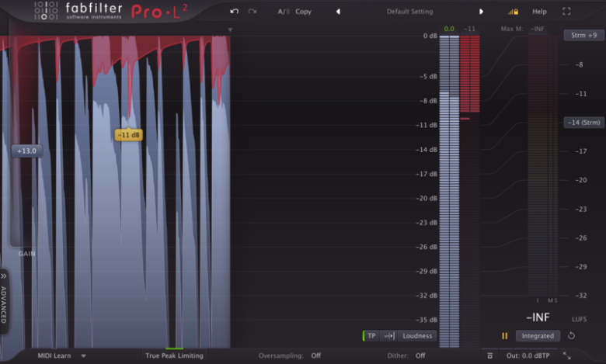Click the -11 gain reduction readout
Screen dimensions: 606x364
tap(469, 29)
